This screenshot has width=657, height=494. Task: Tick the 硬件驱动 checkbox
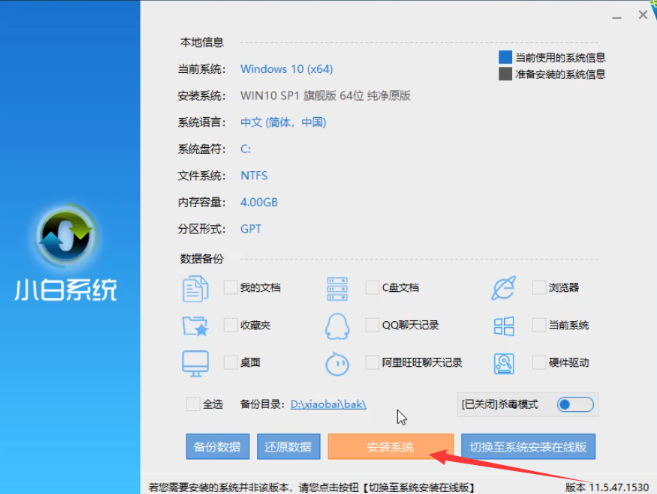(540, 362)
